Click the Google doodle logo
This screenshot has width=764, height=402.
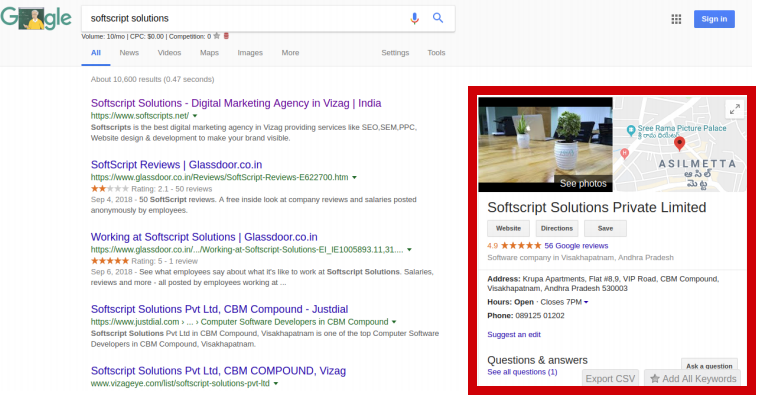click(36, 19)
